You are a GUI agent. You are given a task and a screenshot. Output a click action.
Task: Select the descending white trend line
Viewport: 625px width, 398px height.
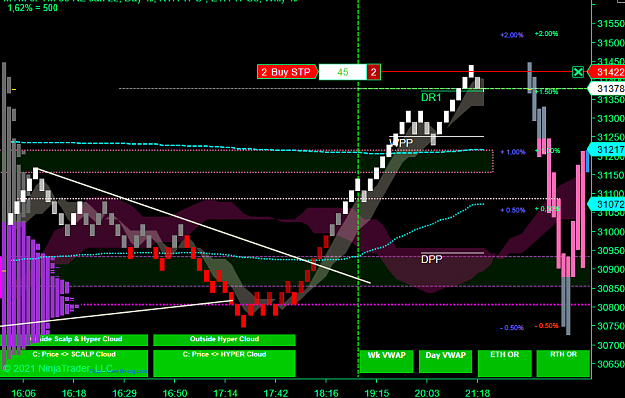tap(203, 226)
